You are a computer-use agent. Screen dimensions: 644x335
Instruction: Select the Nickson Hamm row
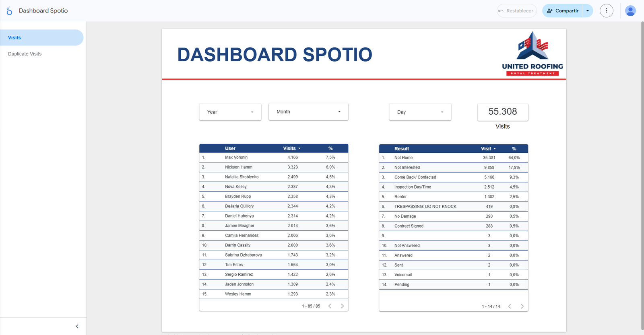(x=274, y=167)
